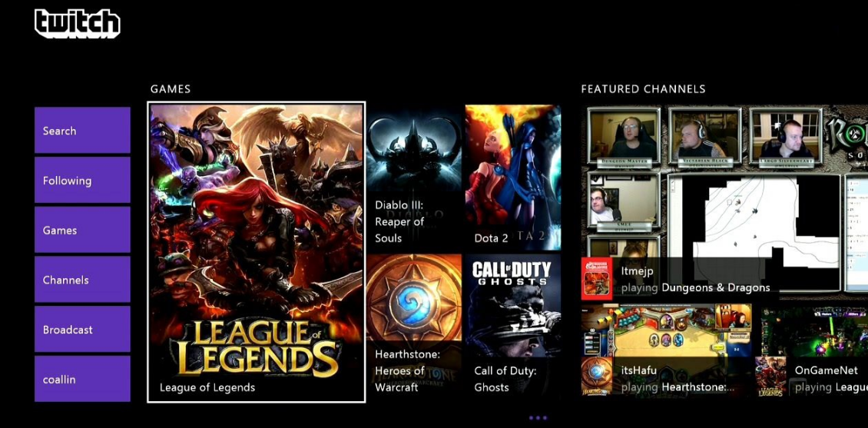Select the Games menu tile

[82, 230]
